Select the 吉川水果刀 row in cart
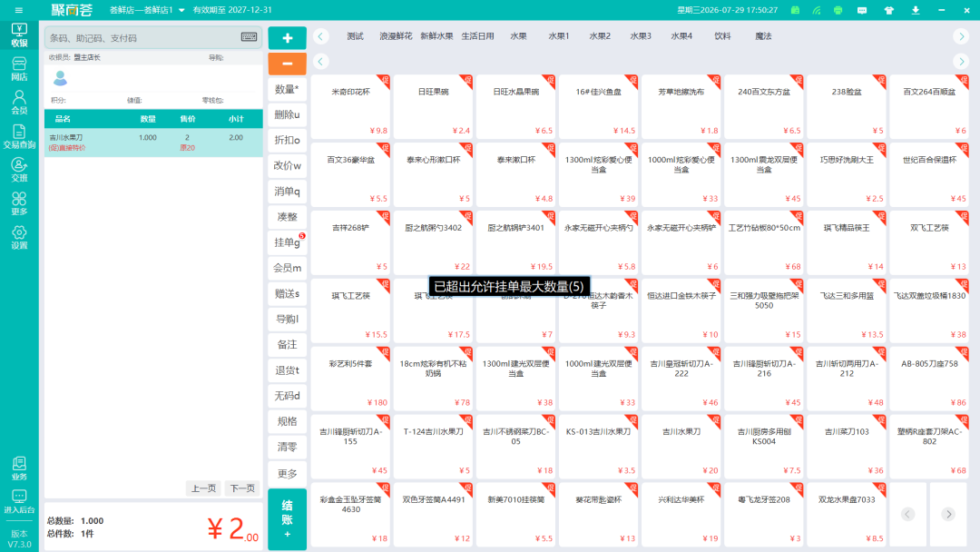The image size is (980, 552). point(153,143)
